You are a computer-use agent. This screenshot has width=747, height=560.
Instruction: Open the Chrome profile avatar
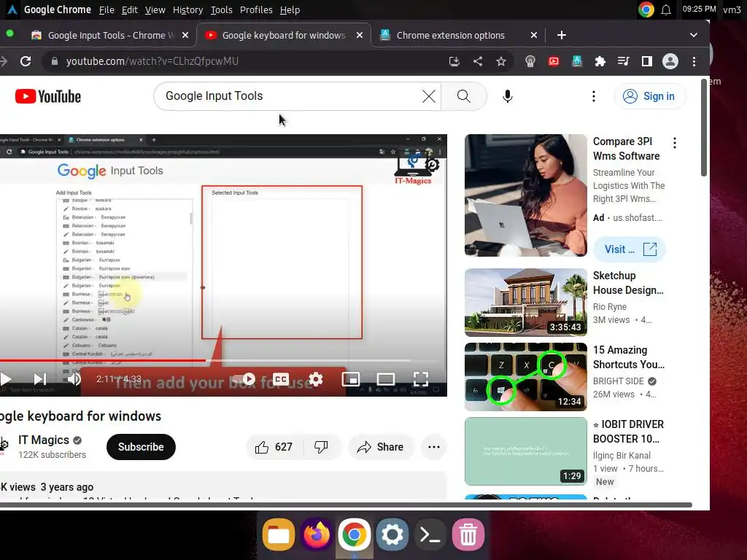click(670, 61)
